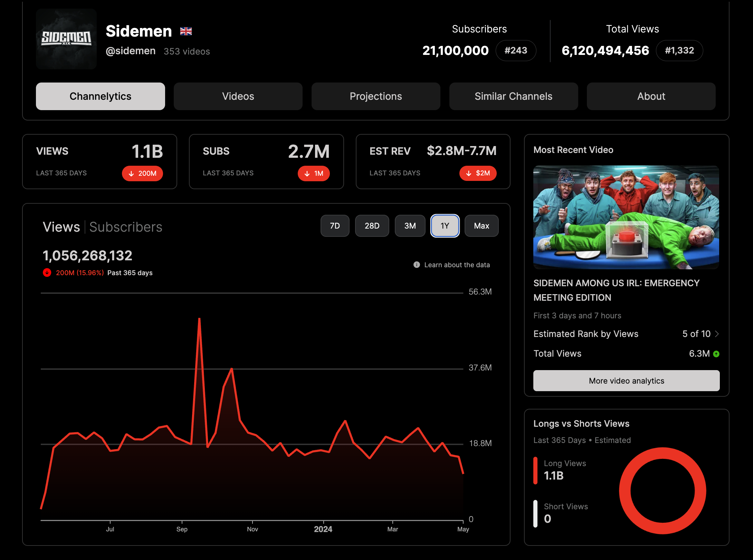This screenshot has width=753, height=560.
Task: Open the About tab
Action: (x=651, y=96)
